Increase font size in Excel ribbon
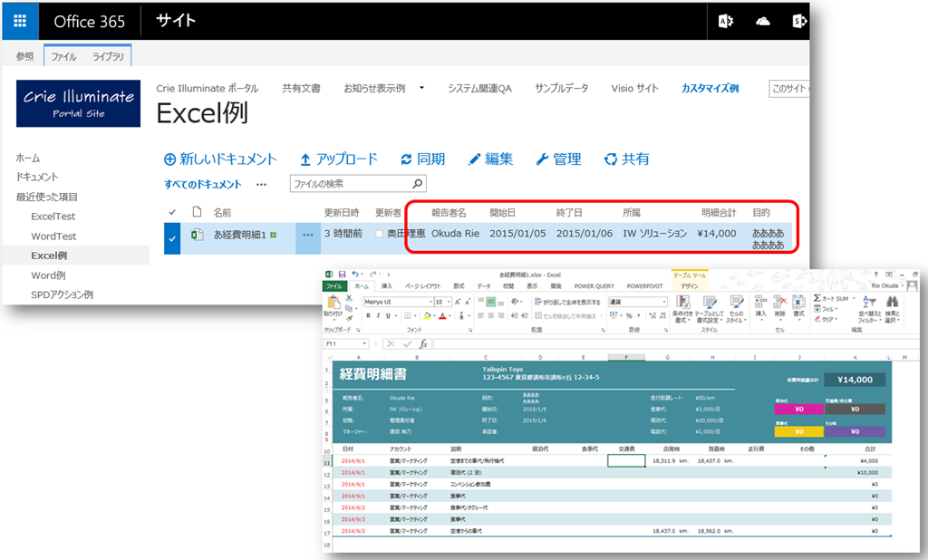 [458, 302]
